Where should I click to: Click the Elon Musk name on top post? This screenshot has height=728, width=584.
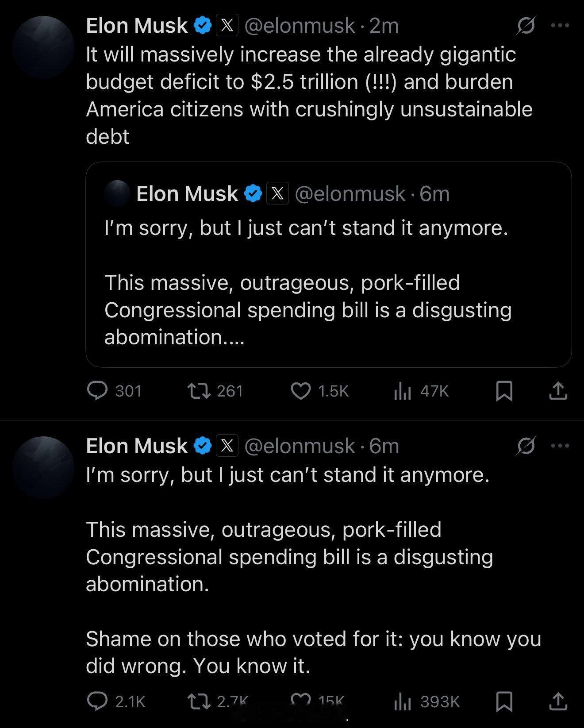point(137,25)
